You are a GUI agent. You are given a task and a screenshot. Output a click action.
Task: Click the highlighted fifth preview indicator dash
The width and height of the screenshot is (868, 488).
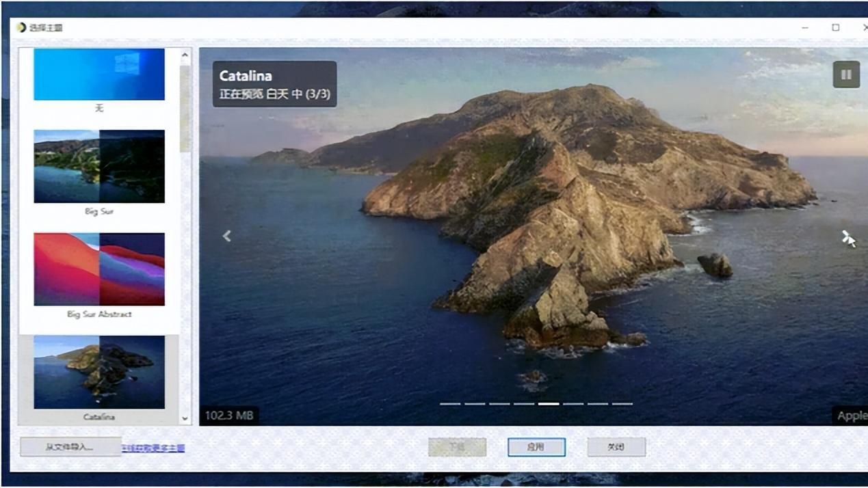click(x=549, y=404)
